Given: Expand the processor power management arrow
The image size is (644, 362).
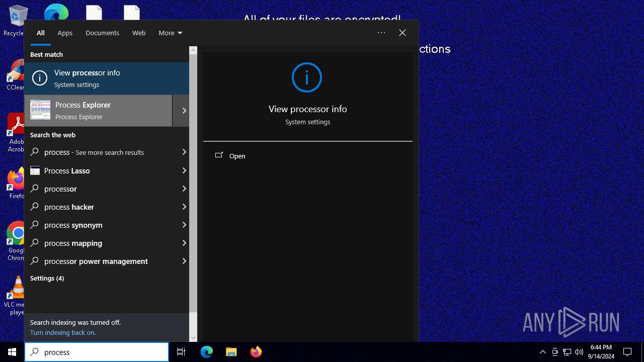Looking at the screenshot, I should (184, 261).
